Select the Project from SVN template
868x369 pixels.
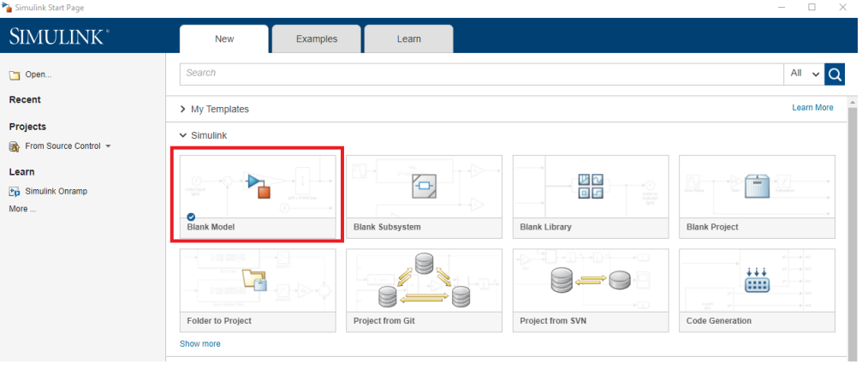591,290
